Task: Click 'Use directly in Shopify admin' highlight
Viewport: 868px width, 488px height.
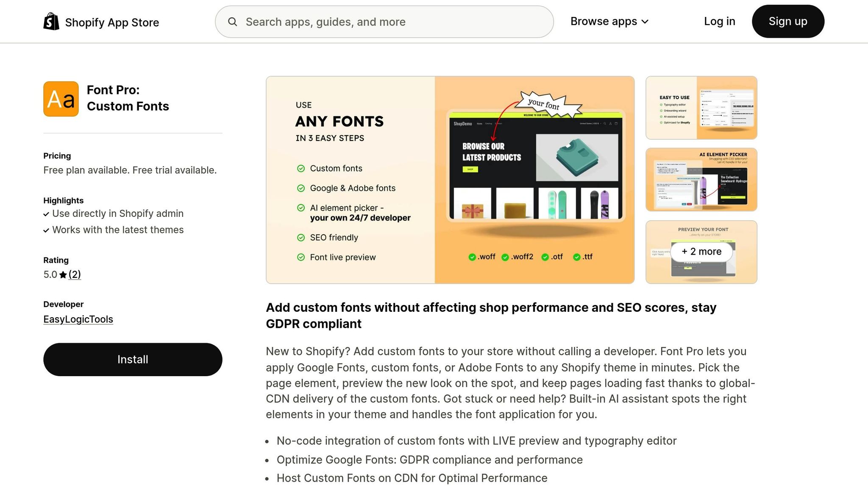Action: click(x=118, y=213)
